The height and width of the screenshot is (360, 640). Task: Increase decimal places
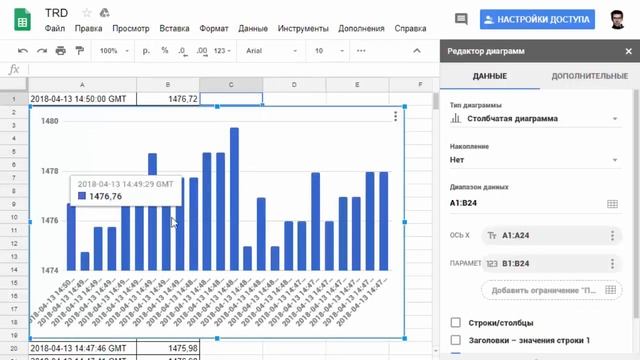202,51
